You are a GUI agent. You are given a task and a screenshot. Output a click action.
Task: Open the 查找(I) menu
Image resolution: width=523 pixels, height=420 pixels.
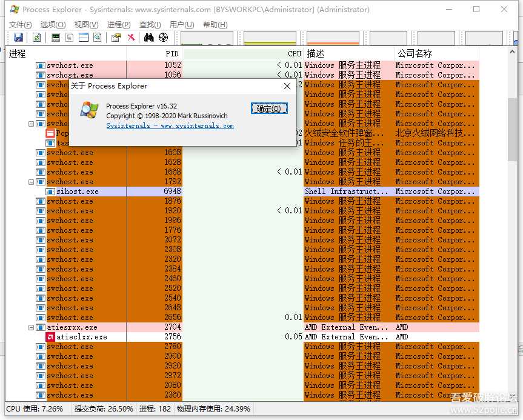(x=150, y=25)
